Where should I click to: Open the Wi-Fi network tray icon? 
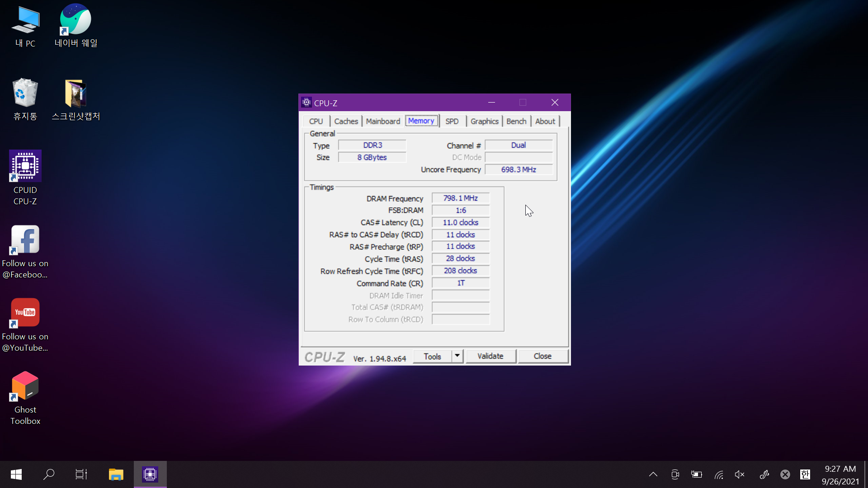point(718,474)
